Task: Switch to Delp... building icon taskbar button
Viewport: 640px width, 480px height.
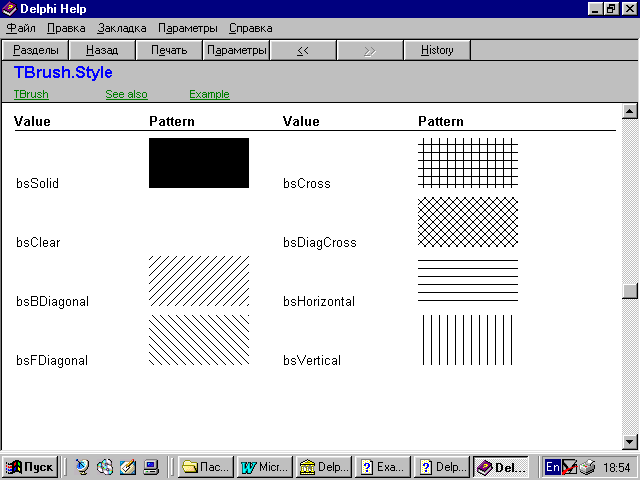Action: [324, 467]
